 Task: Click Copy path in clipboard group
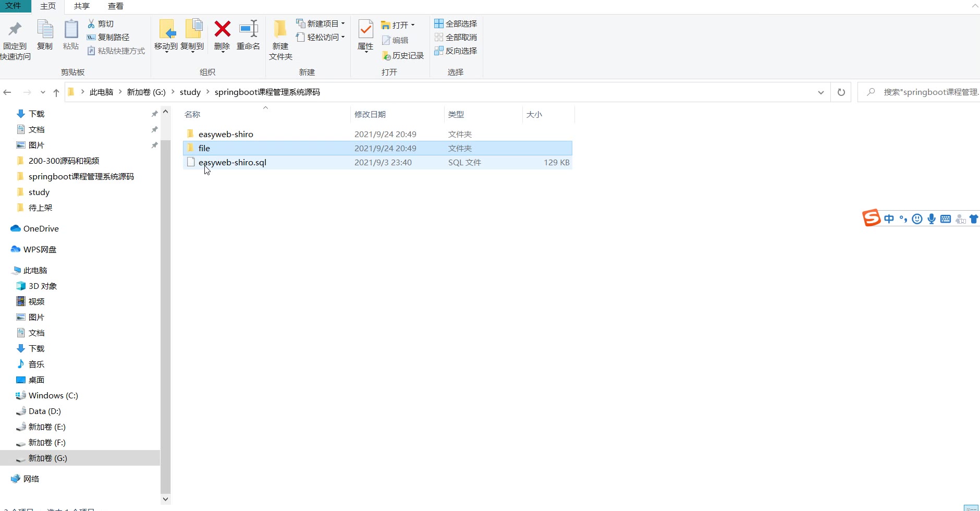click(x=108, y=37)
